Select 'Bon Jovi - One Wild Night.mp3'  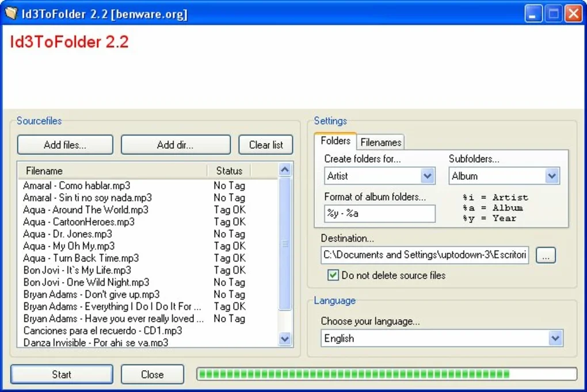click(x=86, y=282)
